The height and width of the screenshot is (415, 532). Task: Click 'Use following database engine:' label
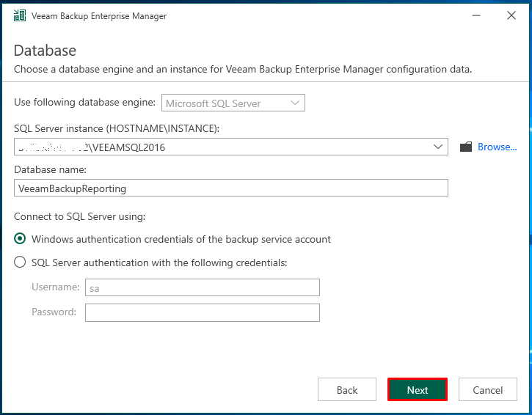pos(85,103)
